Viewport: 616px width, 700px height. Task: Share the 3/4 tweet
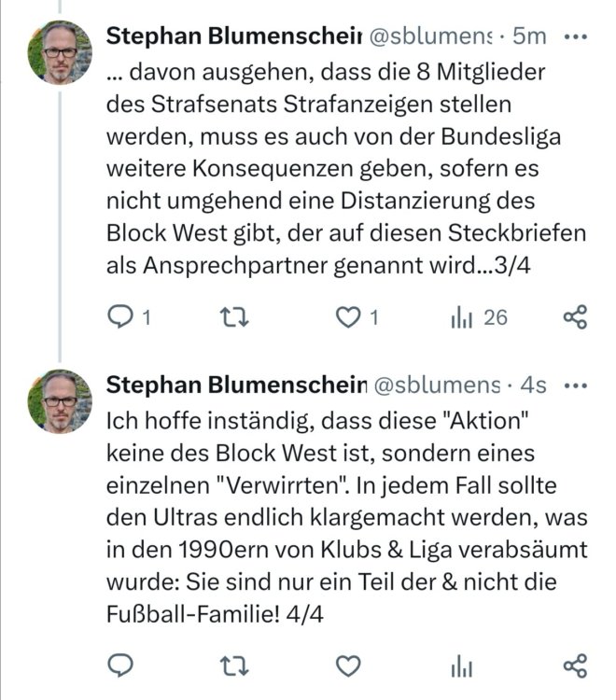[x=576, y=318]
